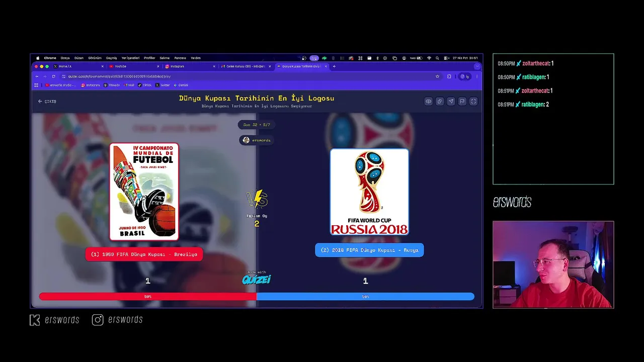The width and height of the screenshot is (644, 362).
Task: Select the Brazil 1950 Futebol poster image
Action: click(144, 192)
